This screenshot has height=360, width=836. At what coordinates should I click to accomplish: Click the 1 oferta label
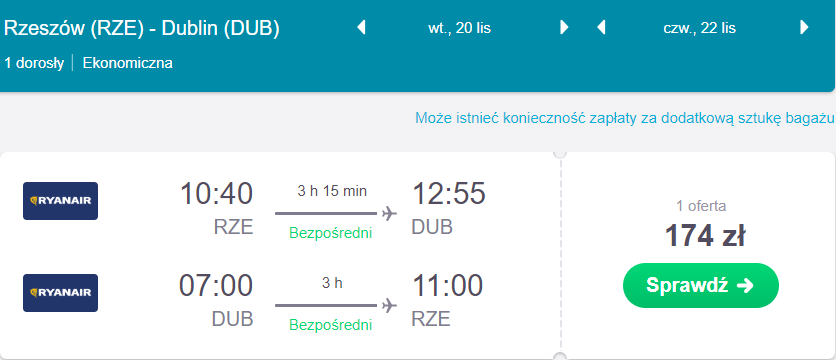[x=701, y=206]
